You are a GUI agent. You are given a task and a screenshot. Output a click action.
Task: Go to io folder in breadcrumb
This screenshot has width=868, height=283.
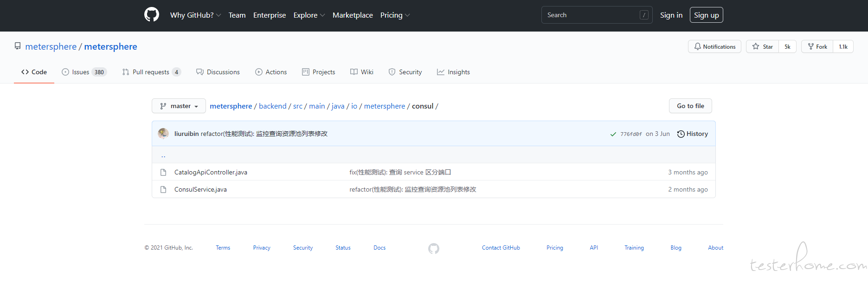(354, 106)
